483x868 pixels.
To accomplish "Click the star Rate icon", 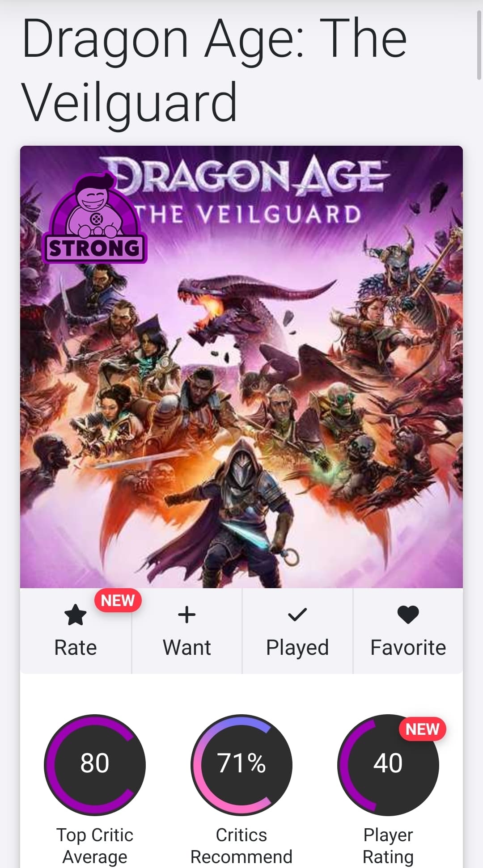I will (75, 615).
